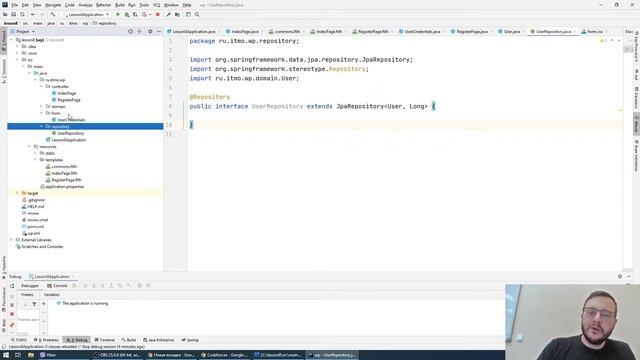This screenshot has height=360, width=640.
Task: Navigate back using the left arrow icon
Action: pos(33,14)
